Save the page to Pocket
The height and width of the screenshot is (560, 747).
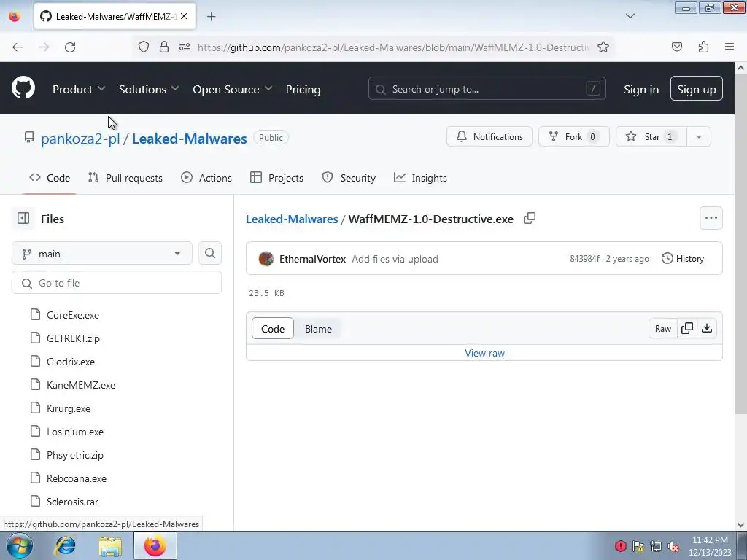click(676, 47)
